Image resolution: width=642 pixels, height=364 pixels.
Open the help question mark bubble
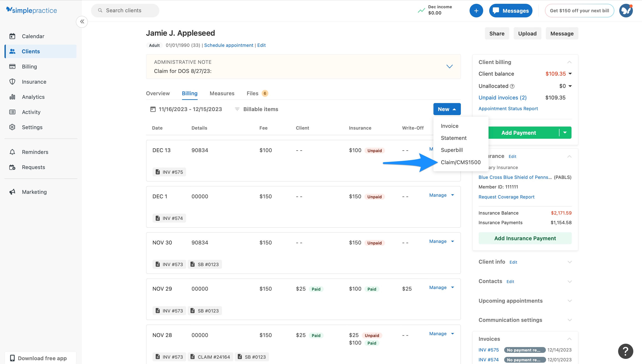click(625, 351)
